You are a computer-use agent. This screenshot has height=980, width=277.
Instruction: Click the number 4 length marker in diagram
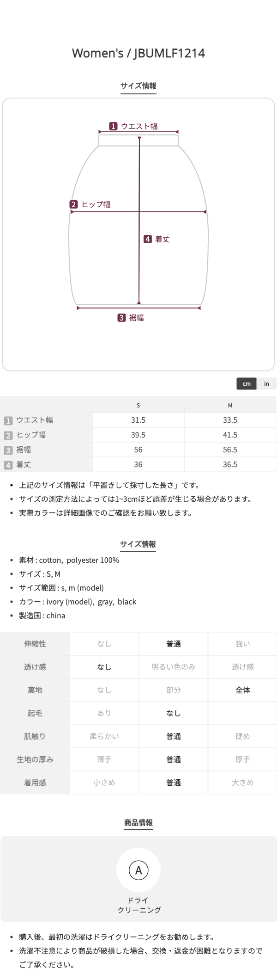[148, 239]
